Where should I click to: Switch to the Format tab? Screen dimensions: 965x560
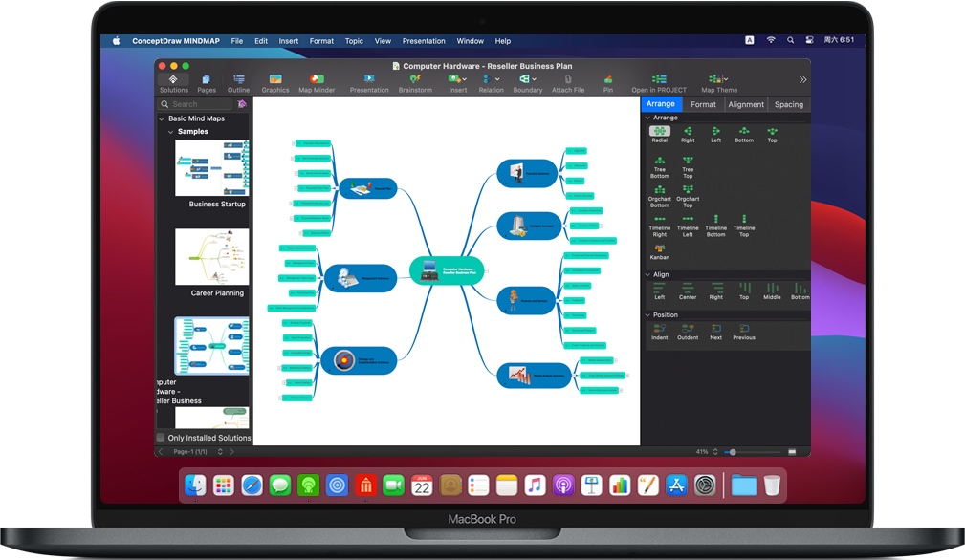(x=703, y=103)
